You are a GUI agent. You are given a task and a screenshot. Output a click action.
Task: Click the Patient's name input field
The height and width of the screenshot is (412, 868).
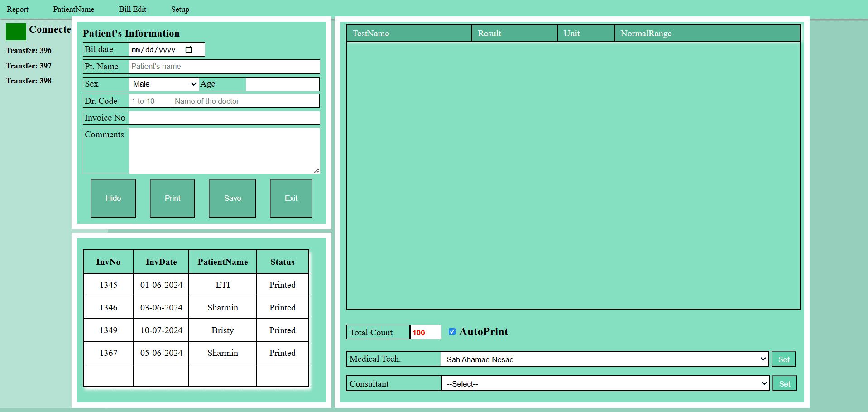click(225, 66)
